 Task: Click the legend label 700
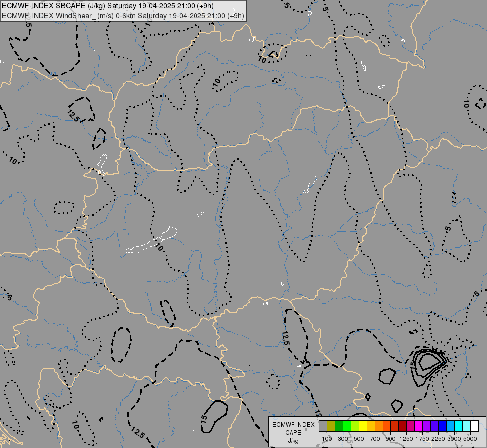375,439
